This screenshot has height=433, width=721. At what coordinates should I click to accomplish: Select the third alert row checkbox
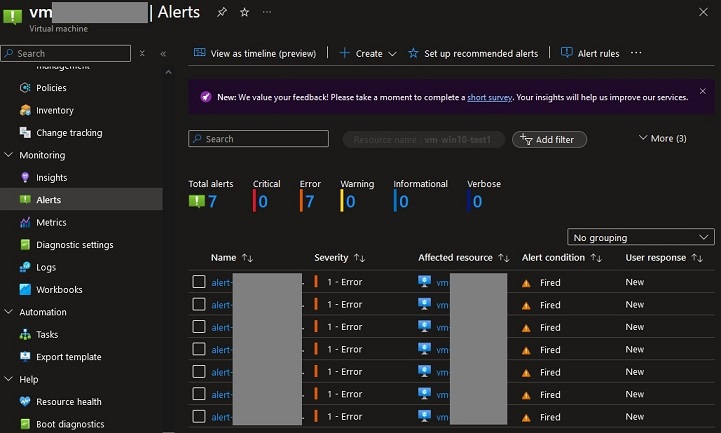click(x=199, y=326)
